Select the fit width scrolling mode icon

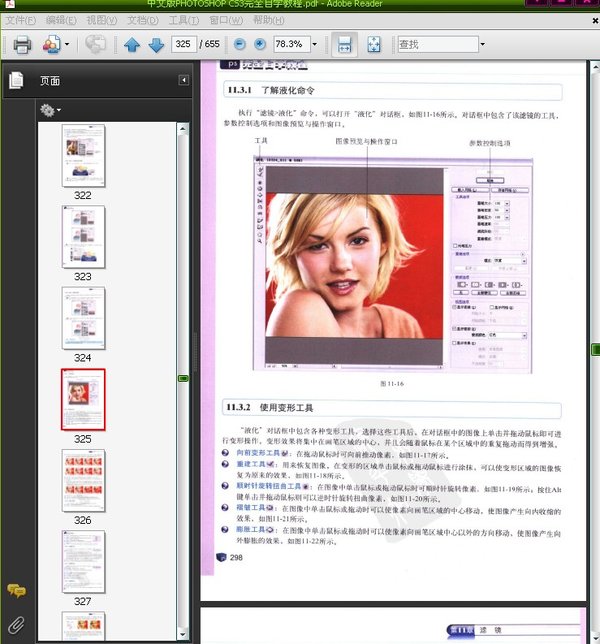point(344,44)
